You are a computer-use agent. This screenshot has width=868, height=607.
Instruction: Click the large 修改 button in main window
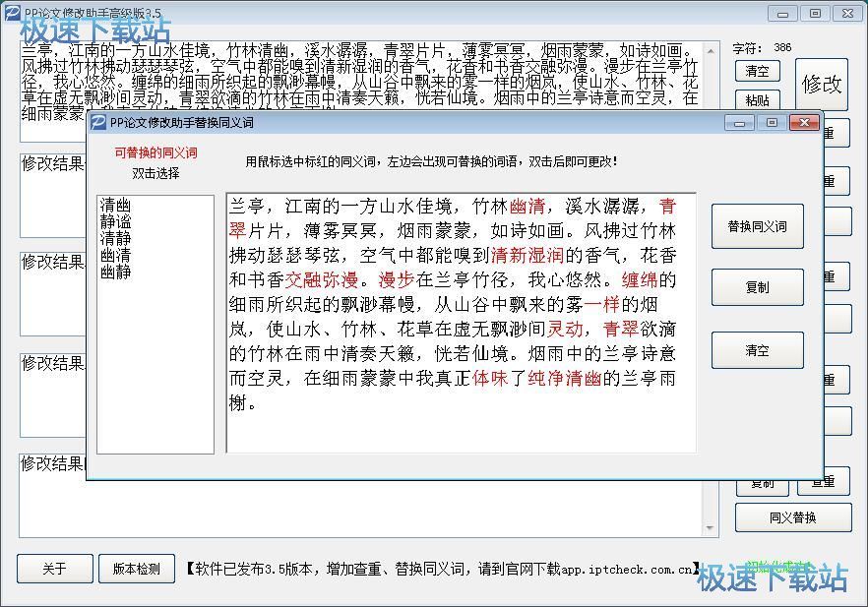822,84
